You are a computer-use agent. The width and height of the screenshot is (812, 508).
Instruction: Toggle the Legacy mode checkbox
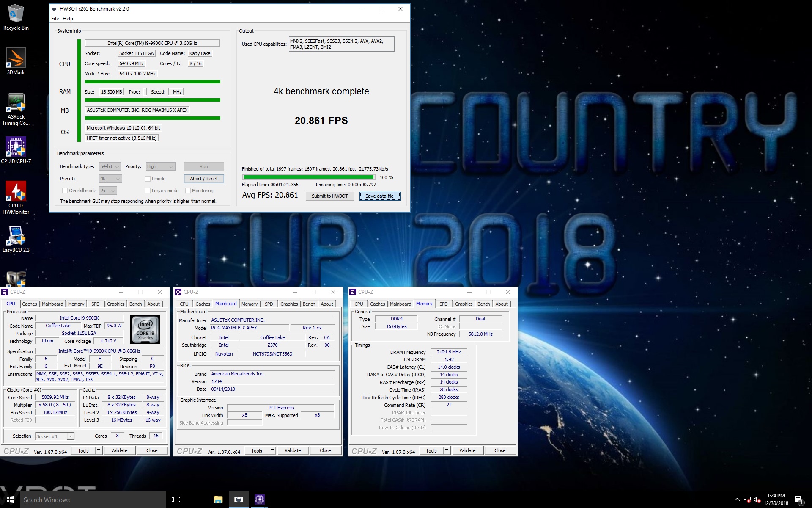(148, 190)
